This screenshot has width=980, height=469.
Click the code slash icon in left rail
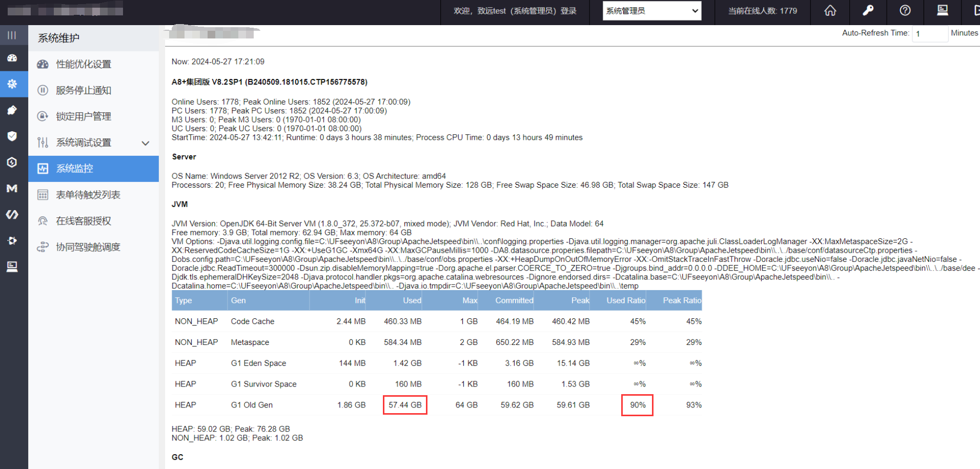[12, 214]
